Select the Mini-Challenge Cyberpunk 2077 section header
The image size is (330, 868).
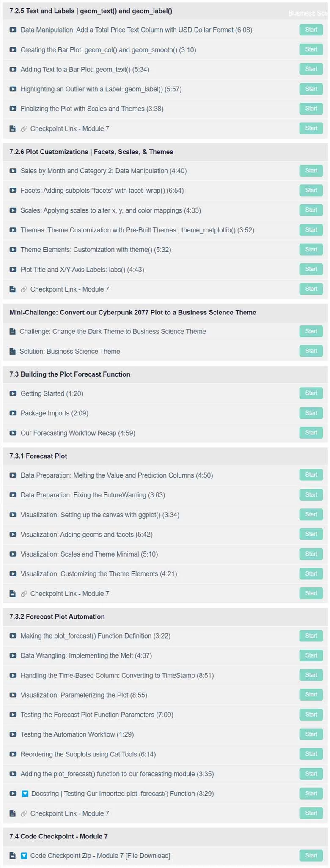coord(165,312)
